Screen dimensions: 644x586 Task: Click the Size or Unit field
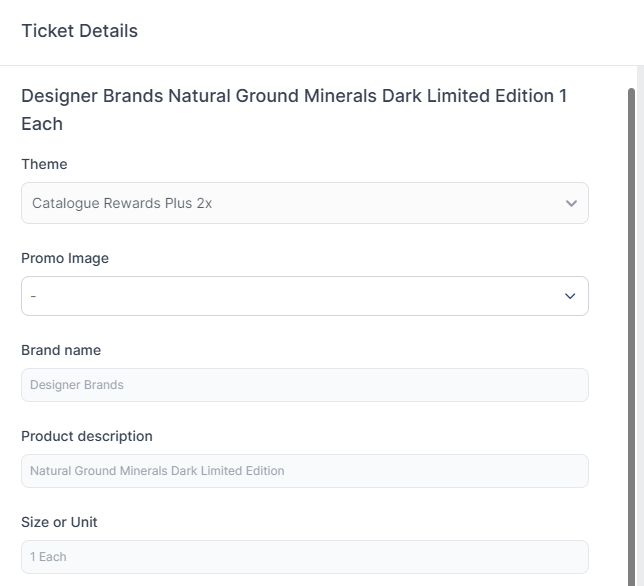point(305,557)
